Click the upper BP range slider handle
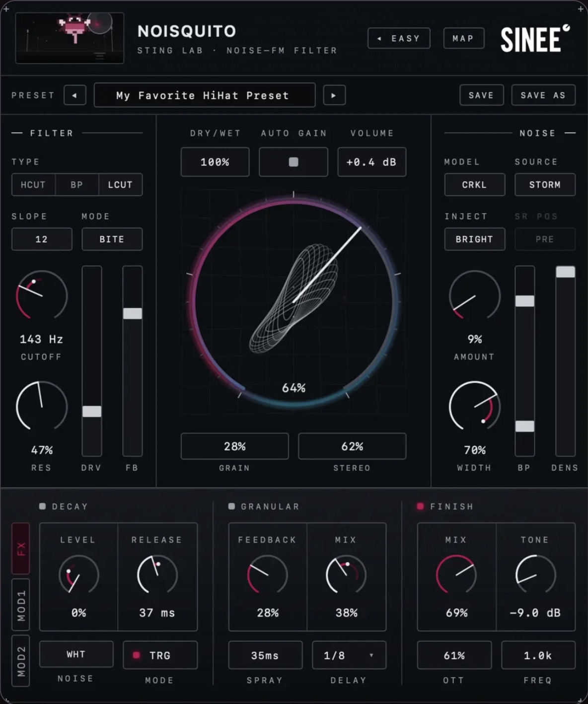The height and width of the screenshot is (704, 588). pyautogui.click(x=525, y=301)
